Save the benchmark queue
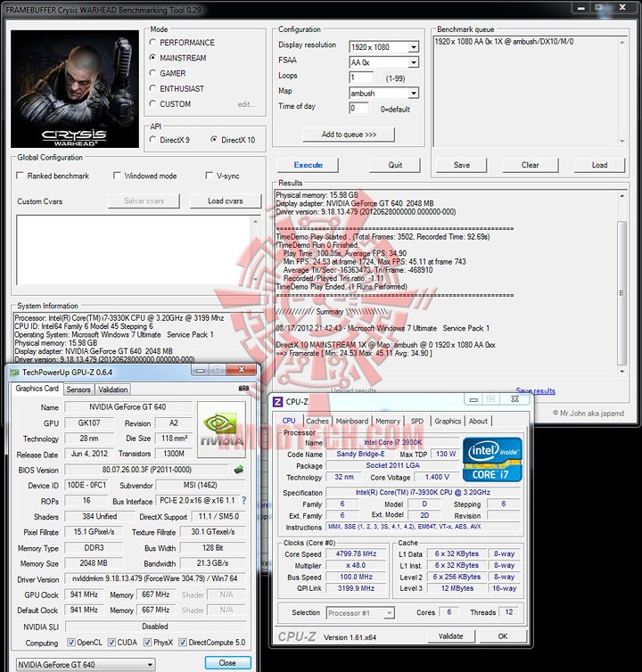 (462, 165)
